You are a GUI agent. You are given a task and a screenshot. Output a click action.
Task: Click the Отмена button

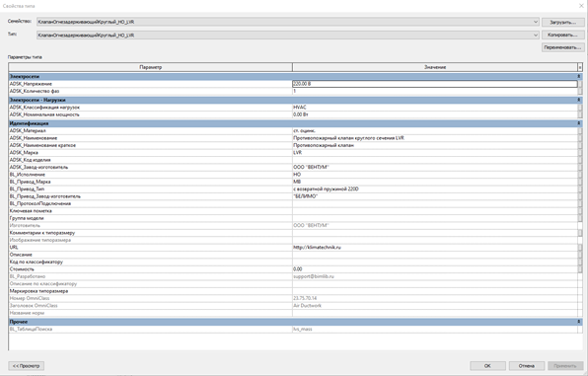[526, 365]
